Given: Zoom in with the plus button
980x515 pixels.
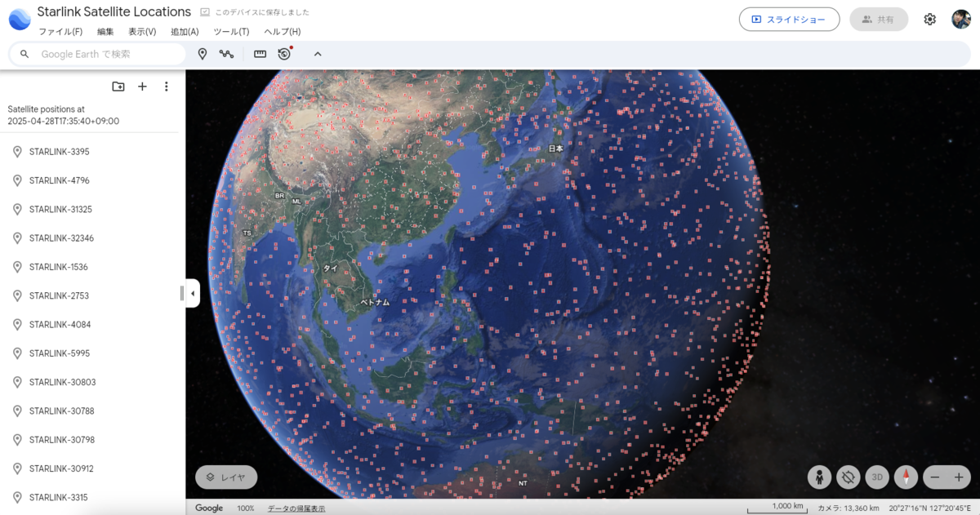Looking at the screenshot, I should click(x=959, y=477).
